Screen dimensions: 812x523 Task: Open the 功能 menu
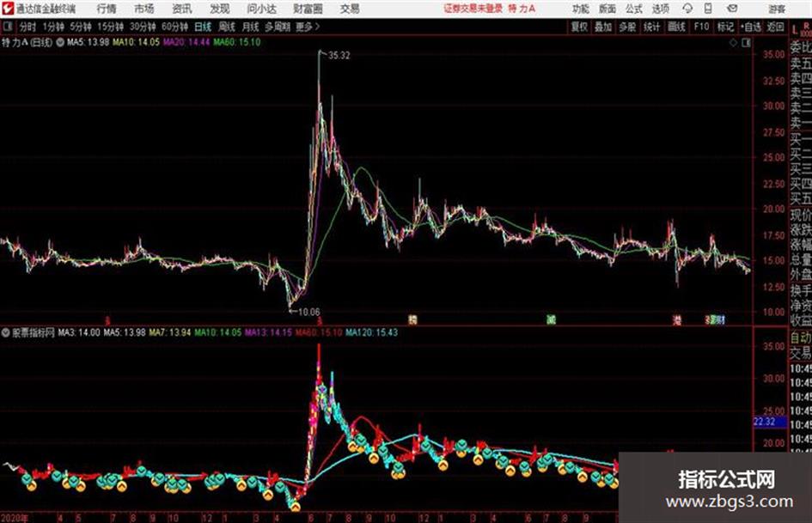581,9
